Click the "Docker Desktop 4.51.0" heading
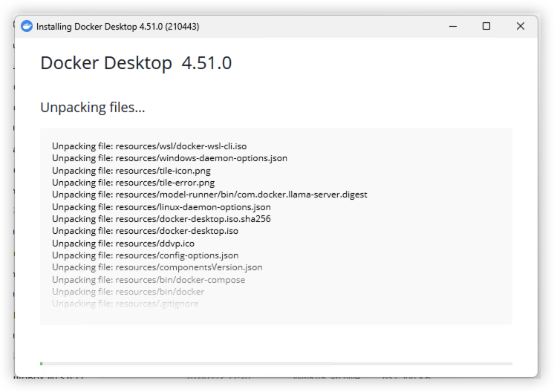Screen dimensions: 554x392 136,63
